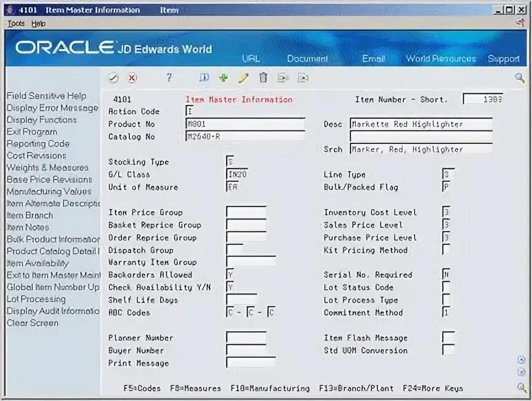Click the magnifier search icon top right
The height and width of the screenshot is (401, 532).
coord(520,78)
